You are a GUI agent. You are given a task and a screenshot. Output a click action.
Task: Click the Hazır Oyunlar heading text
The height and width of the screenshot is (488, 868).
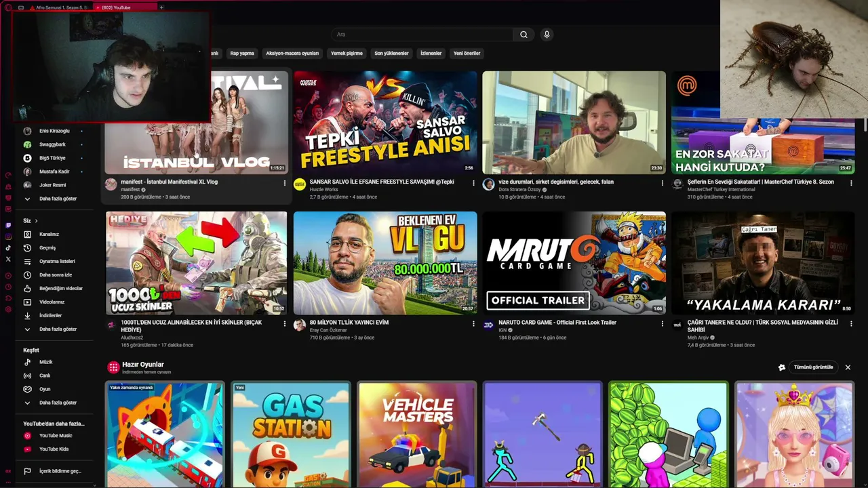click(x=143, y=365)
